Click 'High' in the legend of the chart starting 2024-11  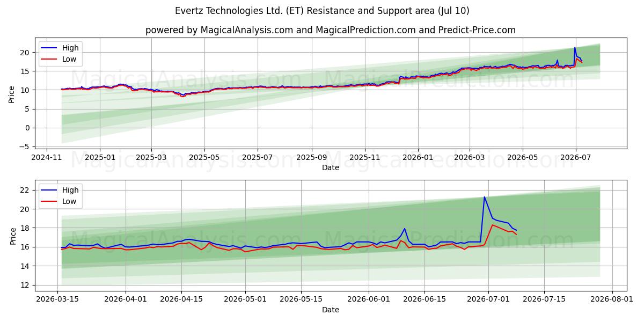point(70,48)
